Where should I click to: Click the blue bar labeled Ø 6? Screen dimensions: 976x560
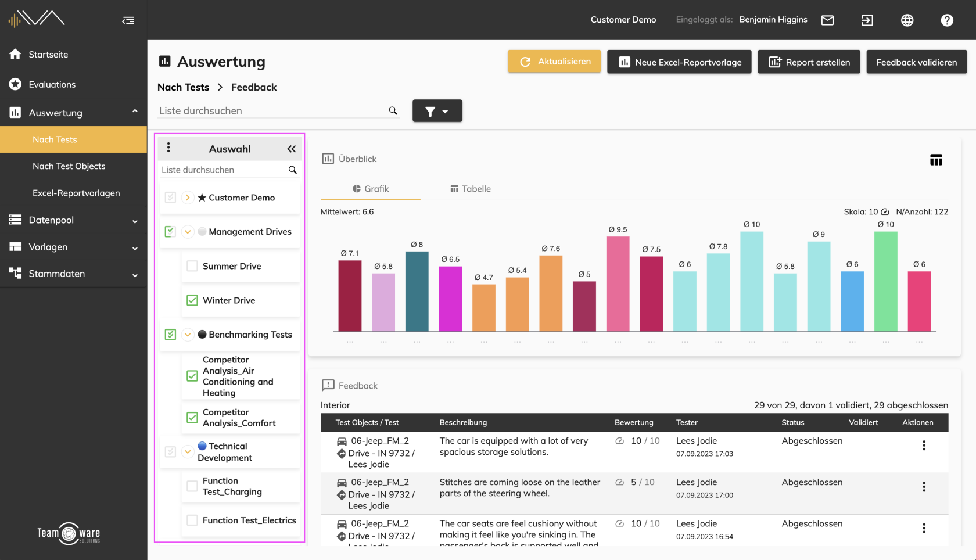click(852, 301)
